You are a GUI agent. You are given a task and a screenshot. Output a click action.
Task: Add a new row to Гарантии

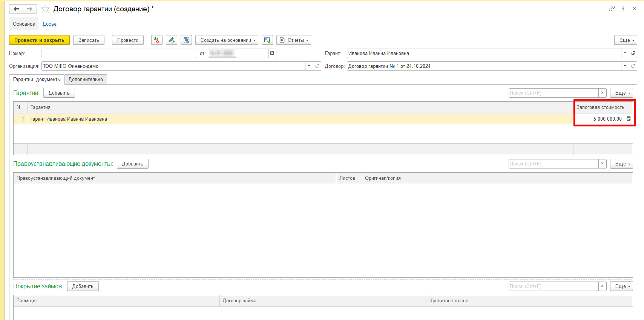(x=59, y=93)
